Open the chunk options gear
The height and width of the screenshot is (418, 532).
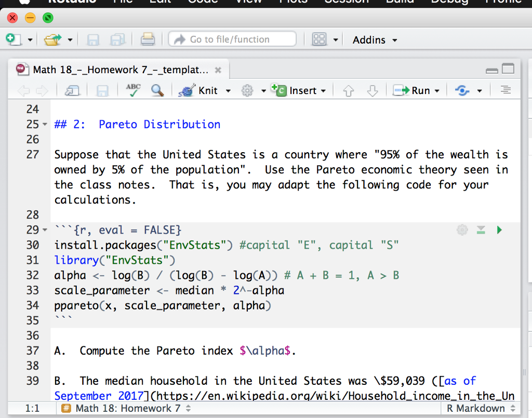462,230
